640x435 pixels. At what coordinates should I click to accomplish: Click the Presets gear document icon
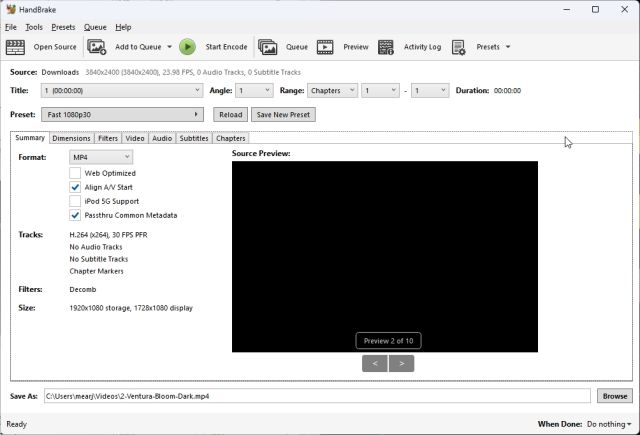[458, 47]
